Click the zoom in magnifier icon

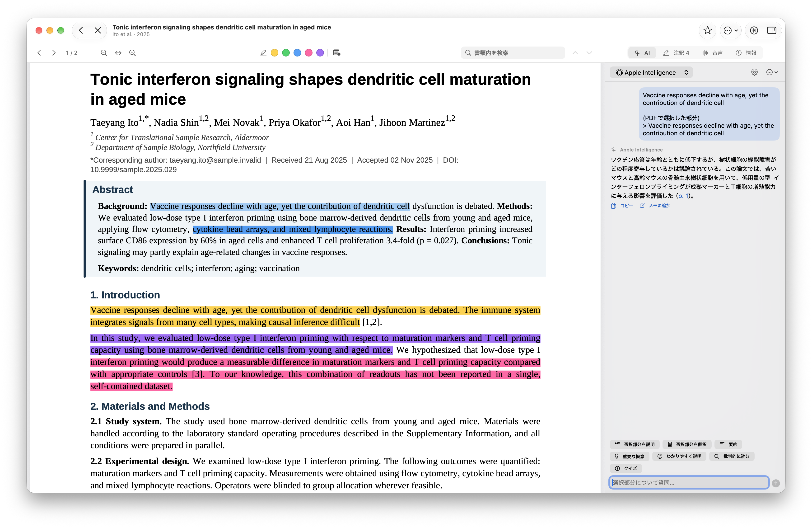[x=132, y=53]
